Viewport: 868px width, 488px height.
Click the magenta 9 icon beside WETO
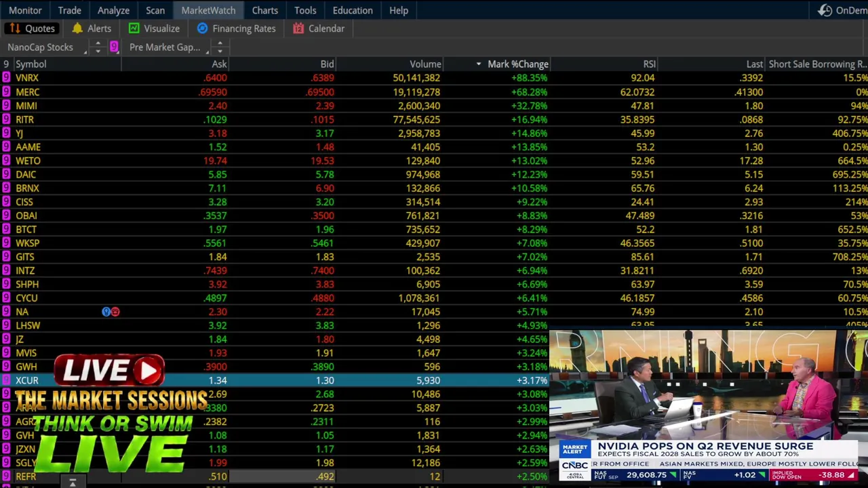pos(6,161)
